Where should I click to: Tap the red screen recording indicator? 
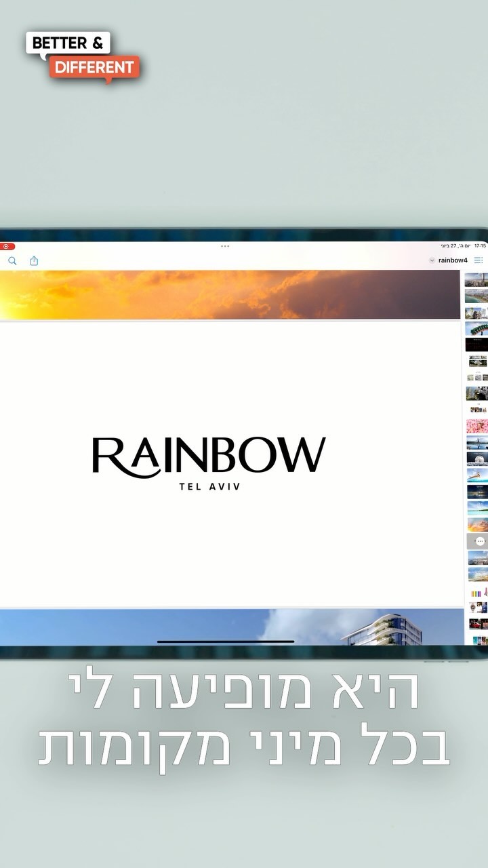[x=7, y=246]
